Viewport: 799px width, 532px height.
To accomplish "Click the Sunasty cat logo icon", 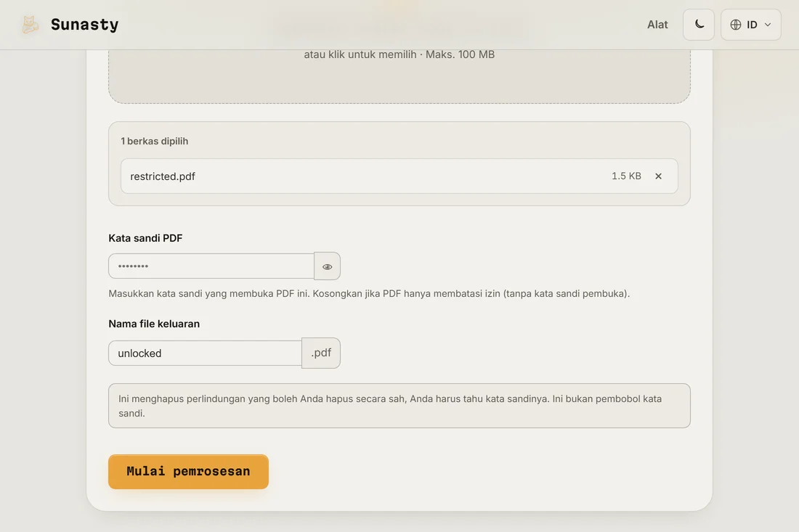I will coord(30,25).
